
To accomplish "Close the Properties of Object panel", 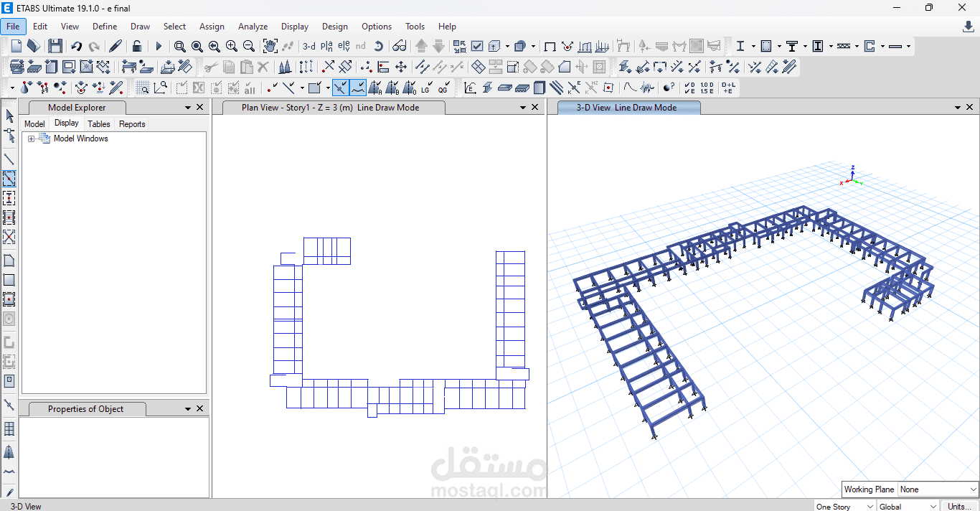I will pos(200,408).
